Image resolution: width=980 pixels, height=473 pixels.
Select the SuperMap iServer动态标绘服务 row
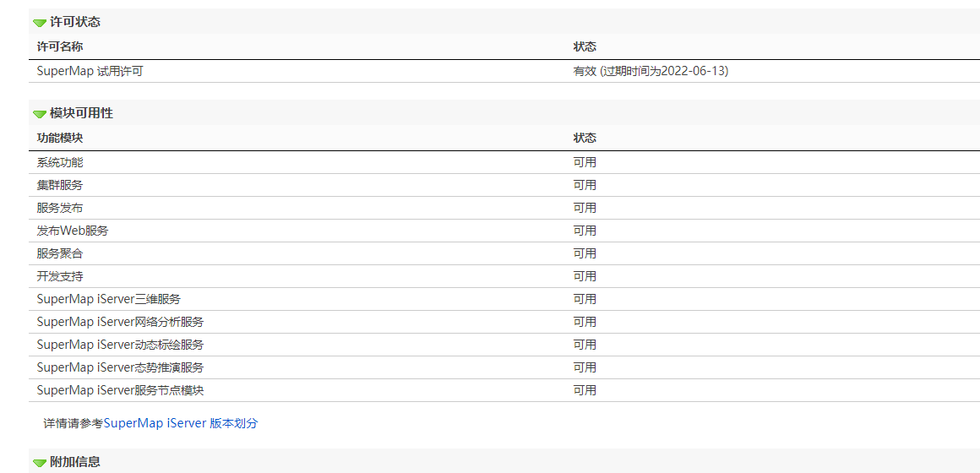504,345
